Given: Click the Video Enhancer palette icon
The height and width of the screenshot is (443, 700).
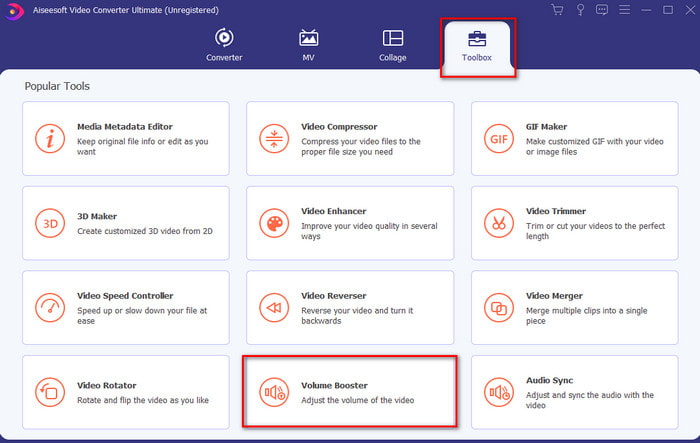Looking at the screenshot, I should (x=274, y=223).
